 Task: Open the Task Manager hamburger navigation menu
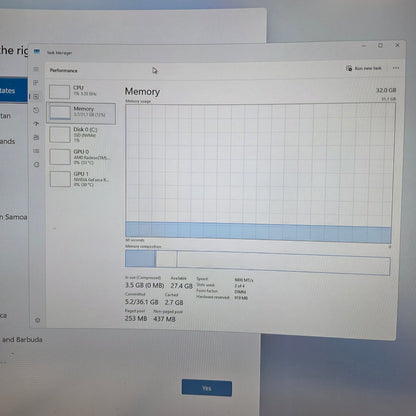point(36,69)
